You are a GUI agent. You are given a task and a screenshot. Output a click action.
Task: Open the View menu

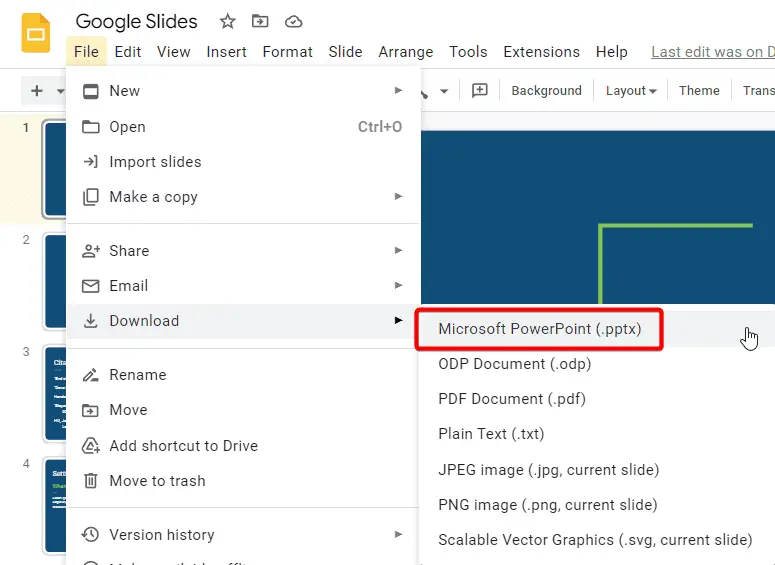pos(173,51)
